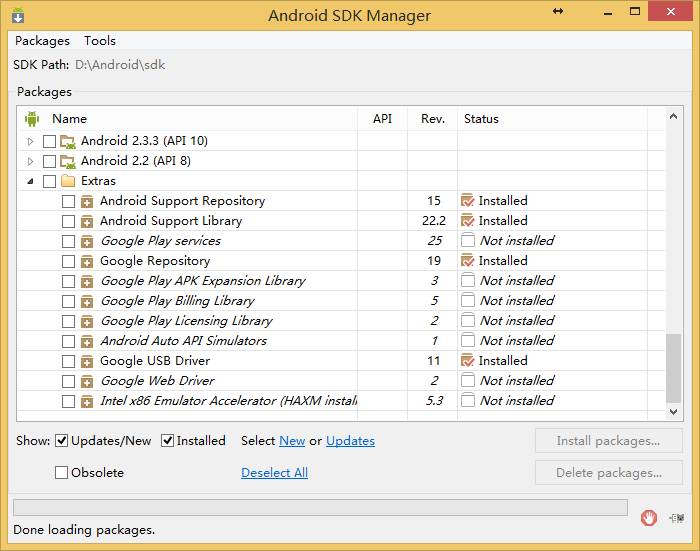Select the Google Play Licensing Library row text
The width and height of the screenshot is (700, 551).
[187, 321]
